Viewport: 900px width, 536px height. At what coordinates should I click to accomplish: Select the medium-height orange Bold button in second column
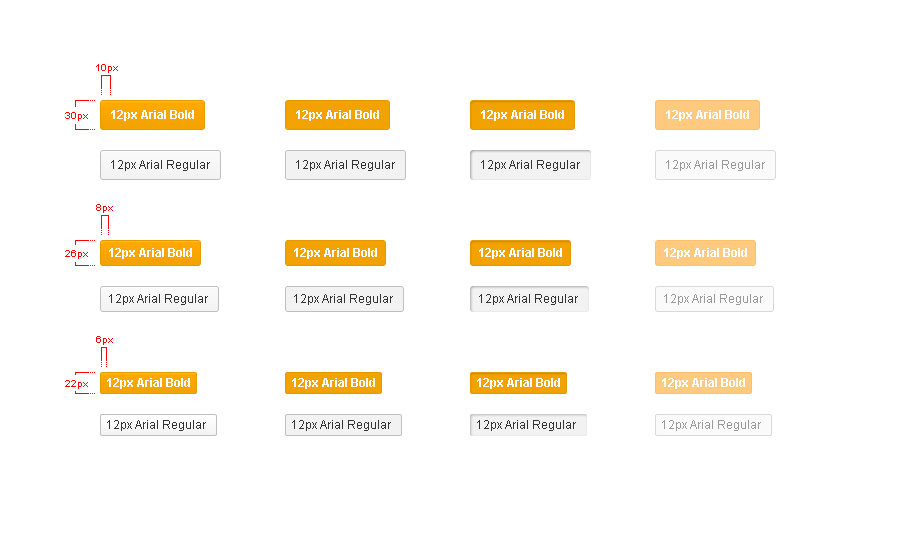(x=335, y=253)
